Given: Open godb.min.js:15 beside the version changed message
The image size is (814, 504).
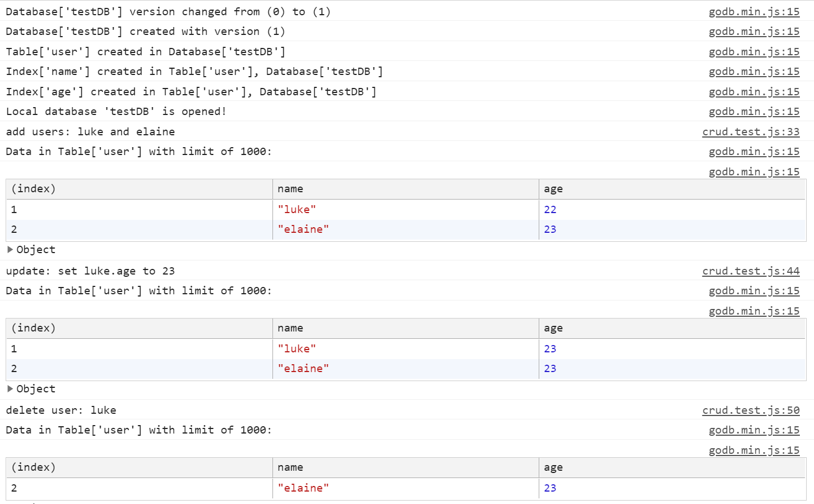Looking at the screenshot, I should coord(754,11).
